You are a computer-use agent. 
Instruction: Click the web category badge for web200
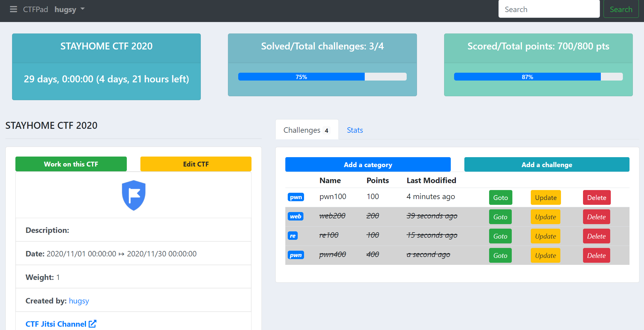point(295,216)
